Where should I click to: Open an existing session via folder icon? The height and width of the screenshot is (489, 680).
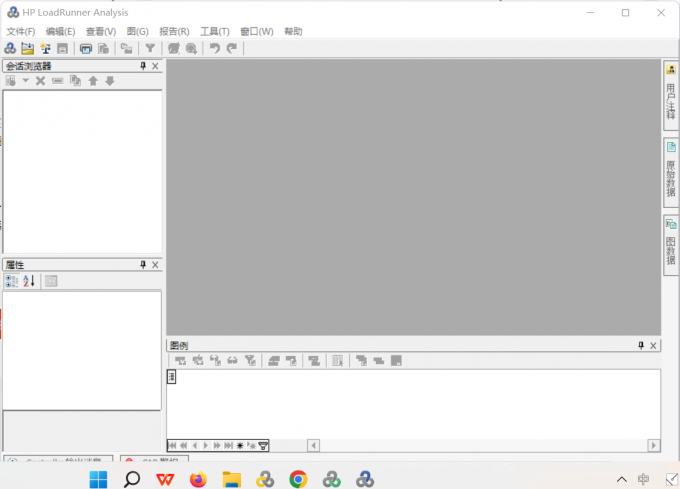click(28, 48)
